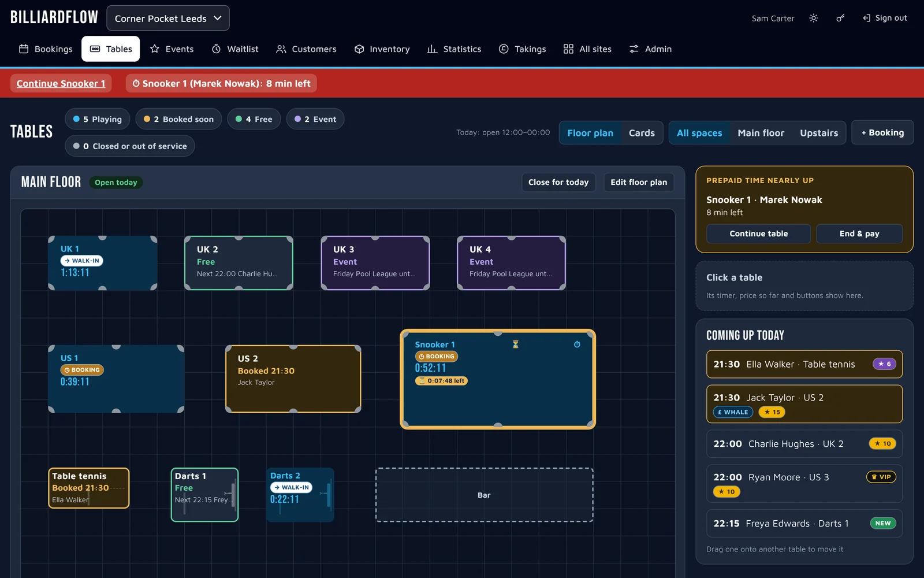924x578 pixels.
Task: Click the timer icon on Snooker 1
Action: point(577,344)
